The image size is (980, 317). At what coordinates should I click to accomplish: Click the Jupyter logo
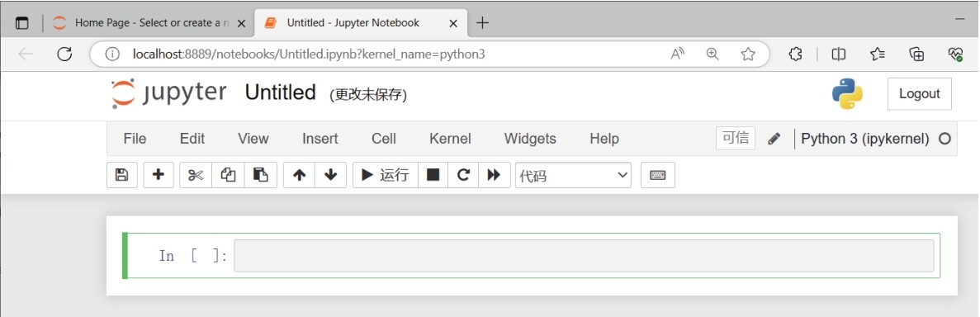[x=168, y=93]
